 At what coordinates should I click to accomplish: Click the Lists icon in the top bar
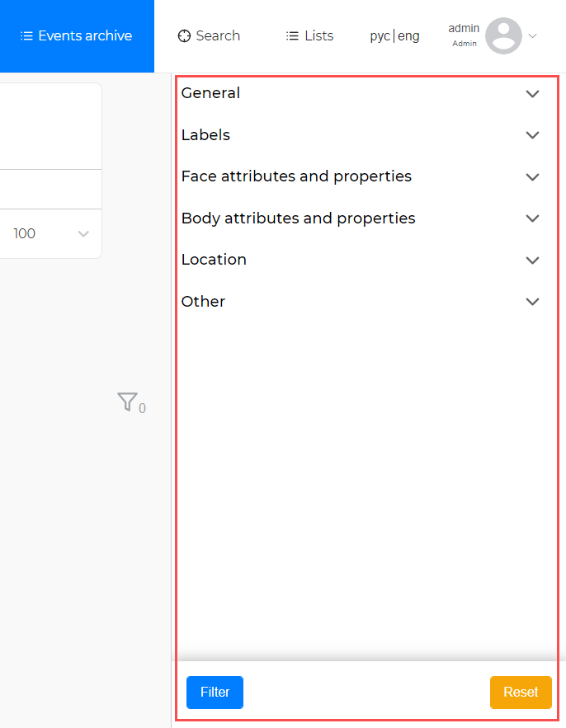pyautogui.click(x=290, y=35)
